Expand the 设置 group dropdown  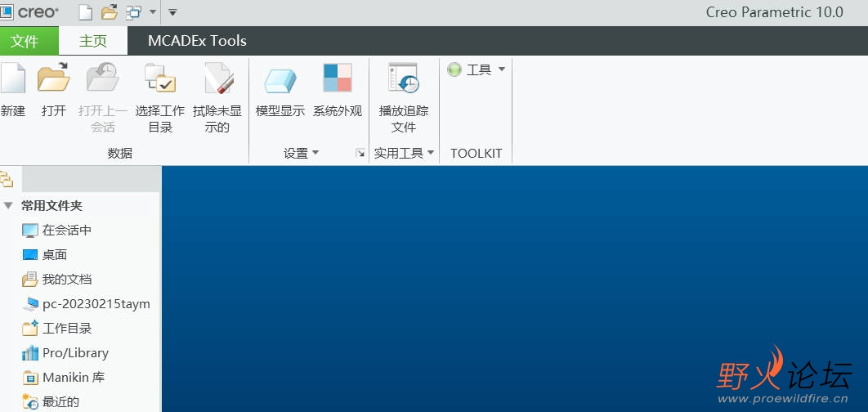click(315, 152)
